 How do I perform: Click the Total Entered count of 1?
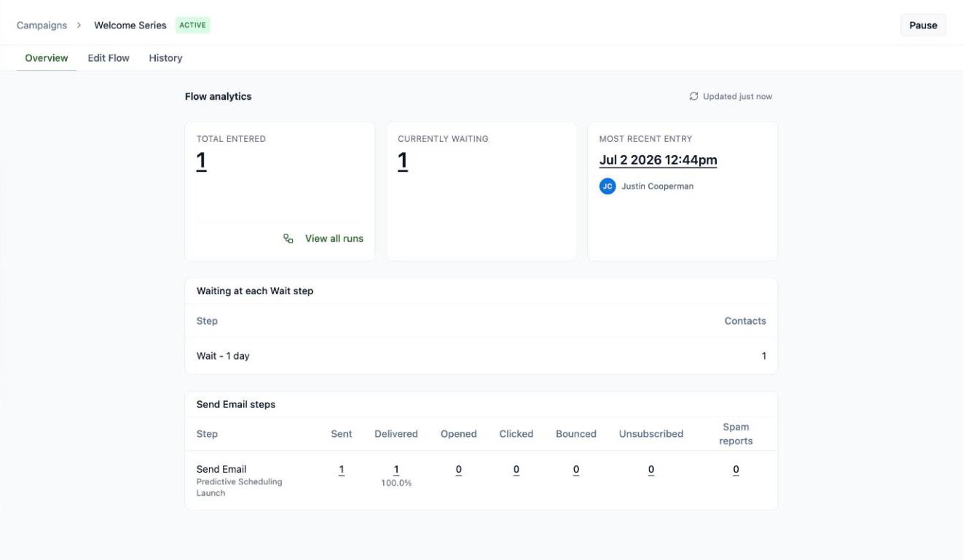point(202,161)
